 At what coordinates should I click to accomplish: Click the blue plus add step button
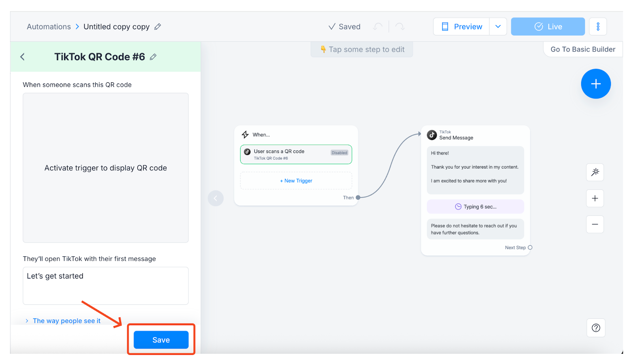pyautogui.click(x=595, y=84)
